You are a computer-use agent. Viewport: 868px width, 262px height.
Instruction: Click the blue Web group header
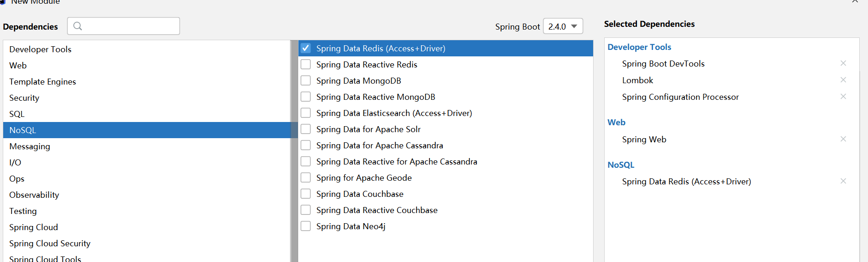616,122
